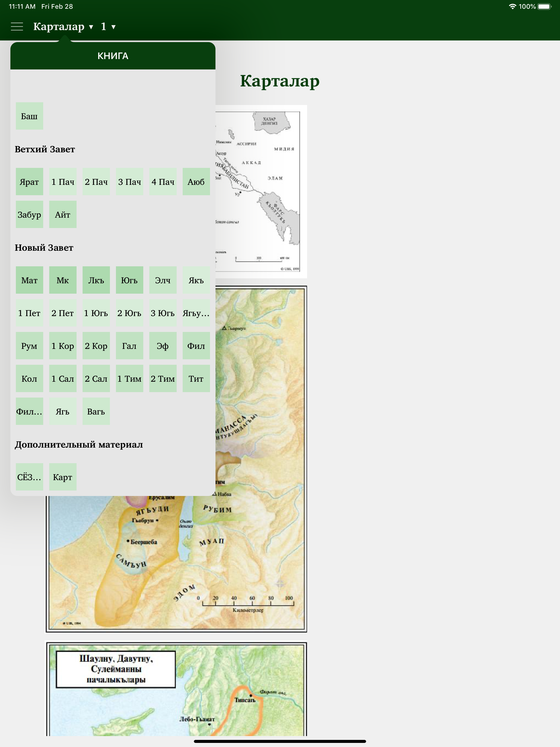Open the 2 Югь book
560x747 pixels.
click(129, 313)
